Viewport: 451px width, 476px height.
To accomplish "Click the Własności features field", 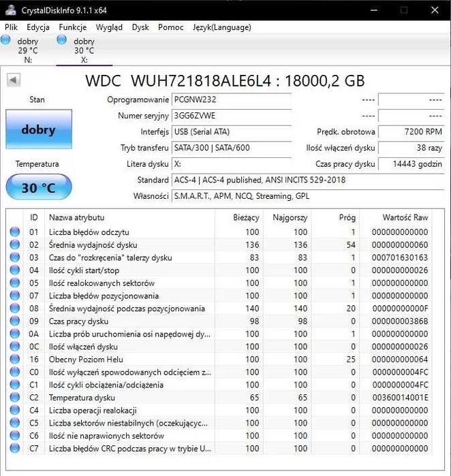I will [308, 196].
